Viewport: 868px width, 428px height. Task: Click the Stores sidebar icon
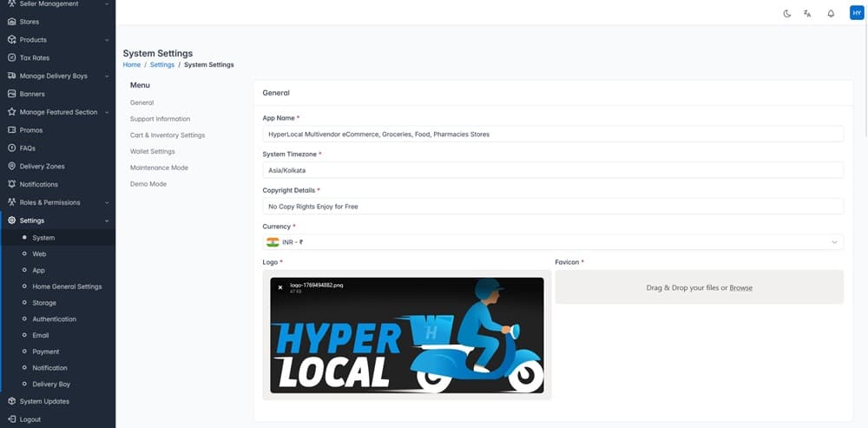coord(12,22)
